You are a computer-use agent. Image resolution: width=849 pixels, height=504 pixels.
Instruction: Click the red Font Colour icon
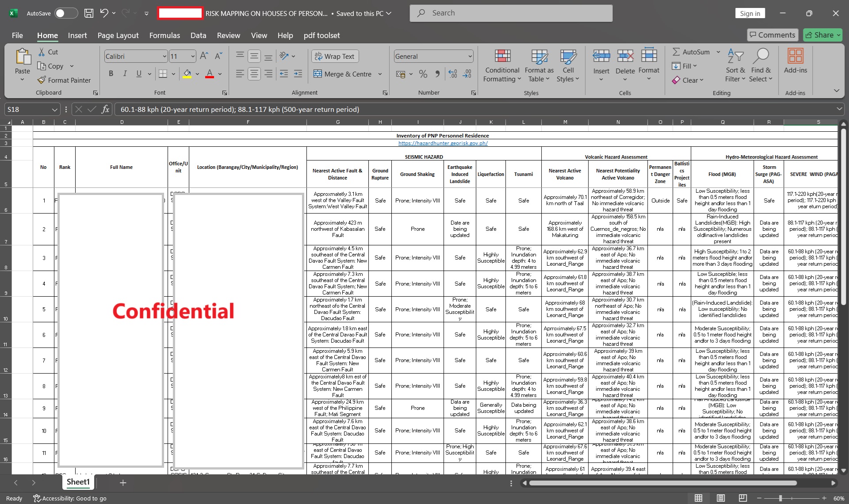210,74
